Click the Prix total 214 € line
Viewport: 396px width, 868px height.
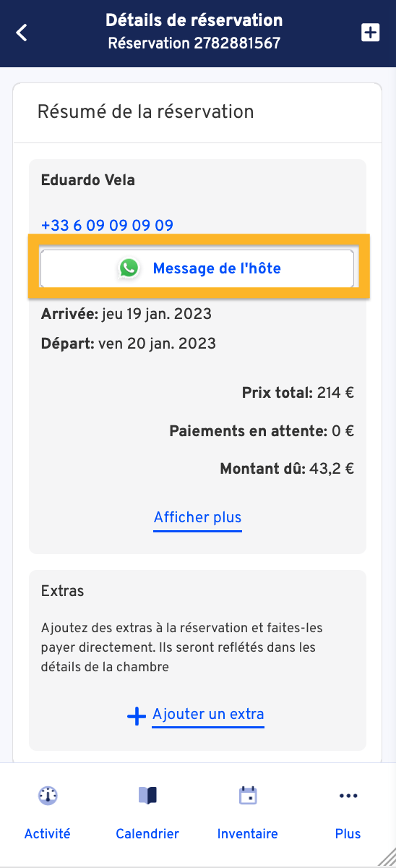[298, 393]
